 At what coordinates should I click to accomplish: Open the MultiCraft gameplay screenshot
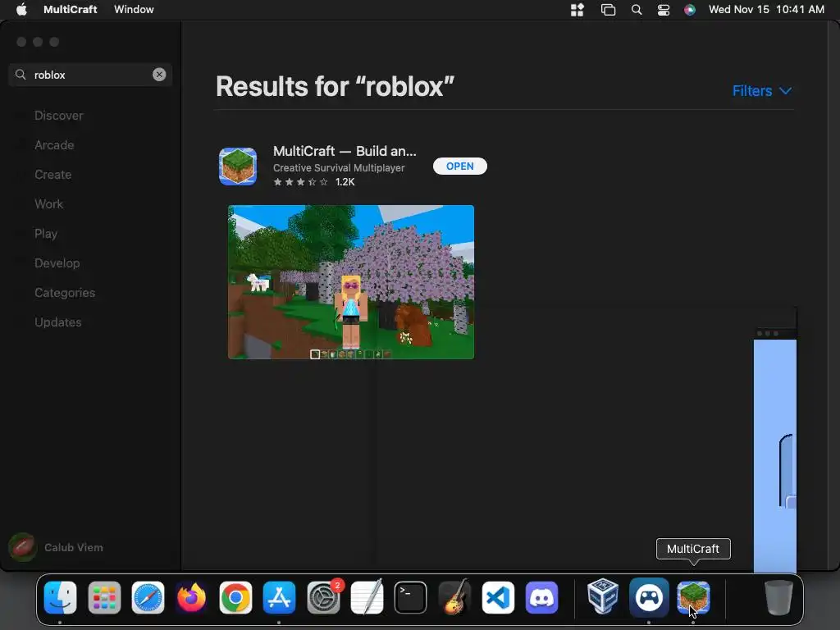(x=351, y=282)
